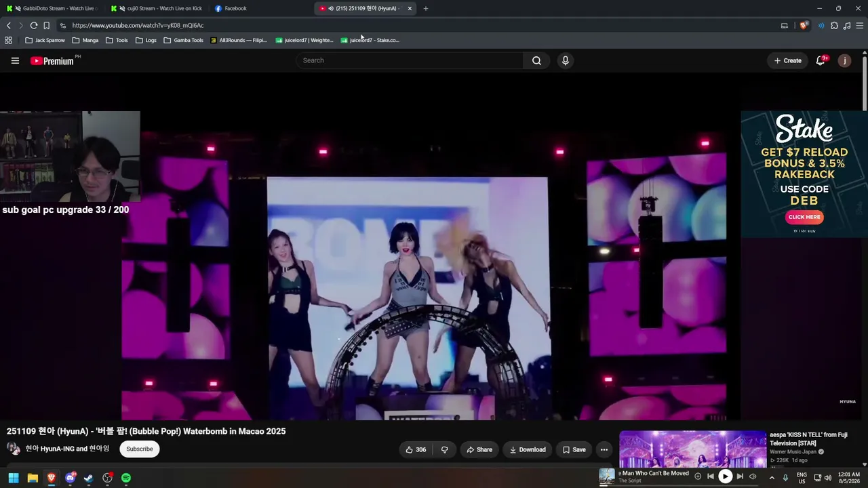Show hidden system tray icons

point(772,478)
